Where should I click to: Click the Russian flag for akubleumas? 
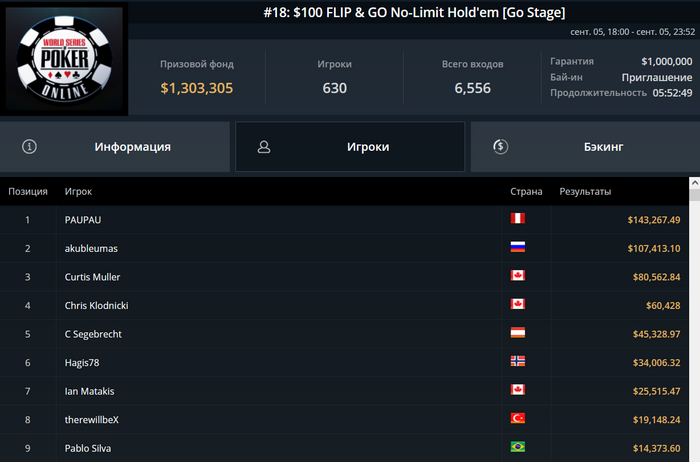[x=517, y=247]
